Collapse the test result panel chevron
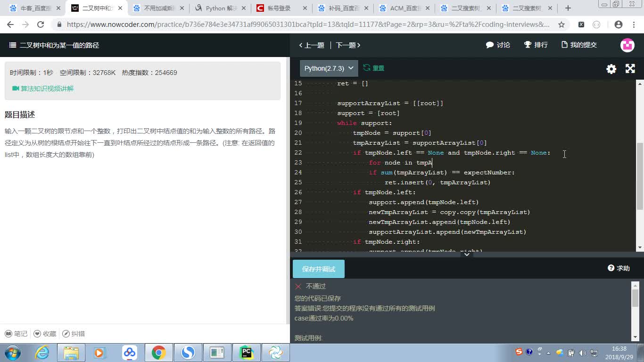644x362 pixels. tap(467, 254)
